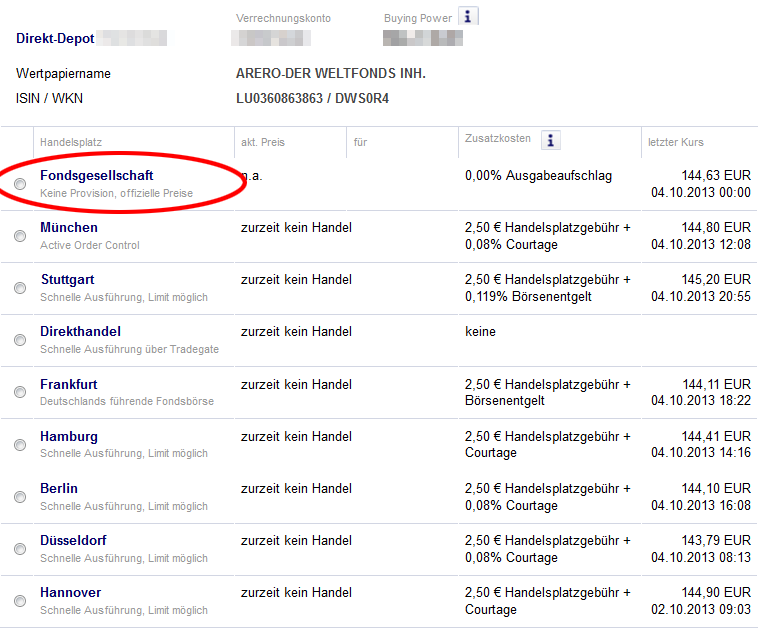This screenshot has height=633, width=777.
Task: Click 'zurzeit kein Handel' in Hannover row
Action: [296, 593]
